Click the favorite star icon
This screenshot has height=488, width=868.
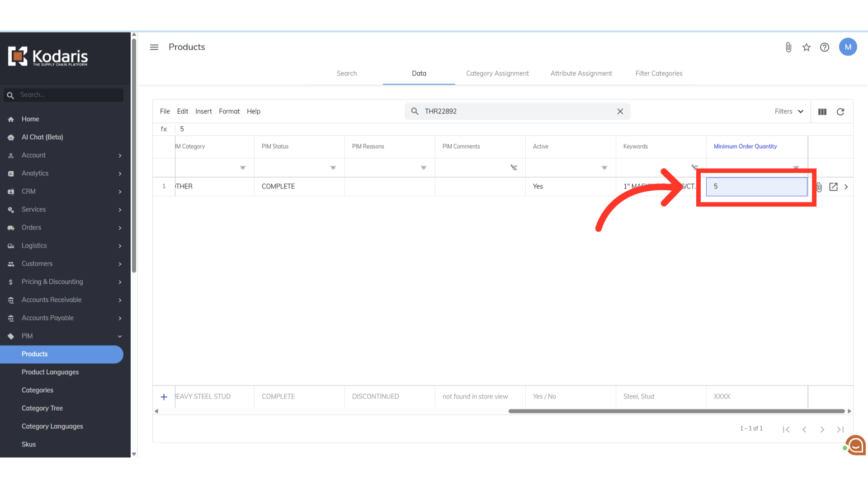806,47
